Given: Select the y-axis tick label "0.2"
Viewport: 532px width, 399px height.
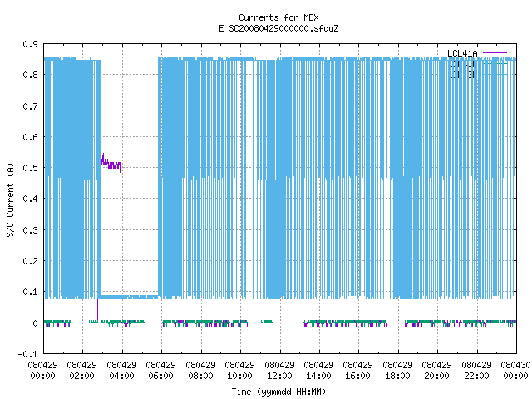Looking at the screenshot, I should pos(30,261).
